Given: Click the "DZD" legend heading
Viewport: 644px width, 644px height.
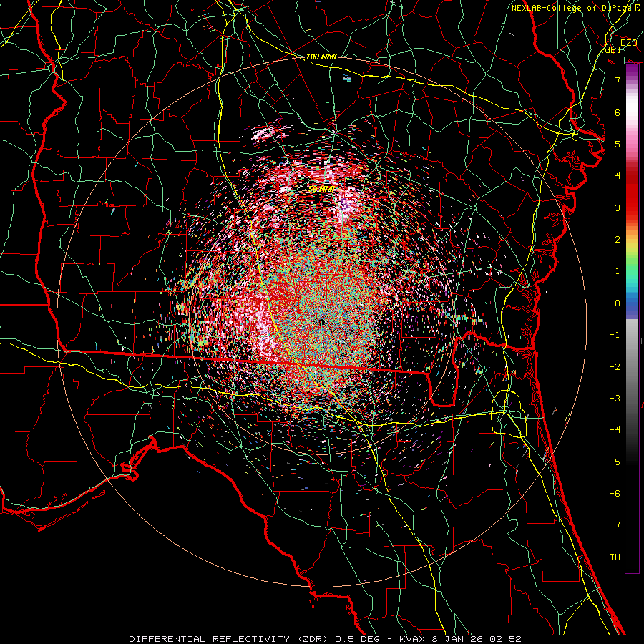Looking at the screenshot, I should 628,43.
